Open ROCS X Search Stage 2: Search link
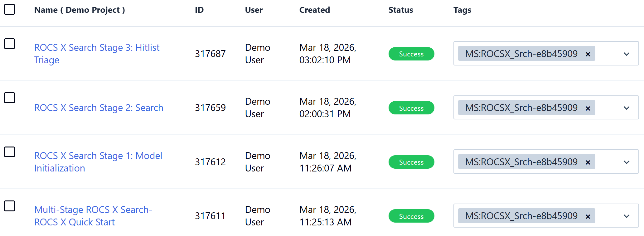The width and height of the screenshot is (644, 236). [99, 108]
